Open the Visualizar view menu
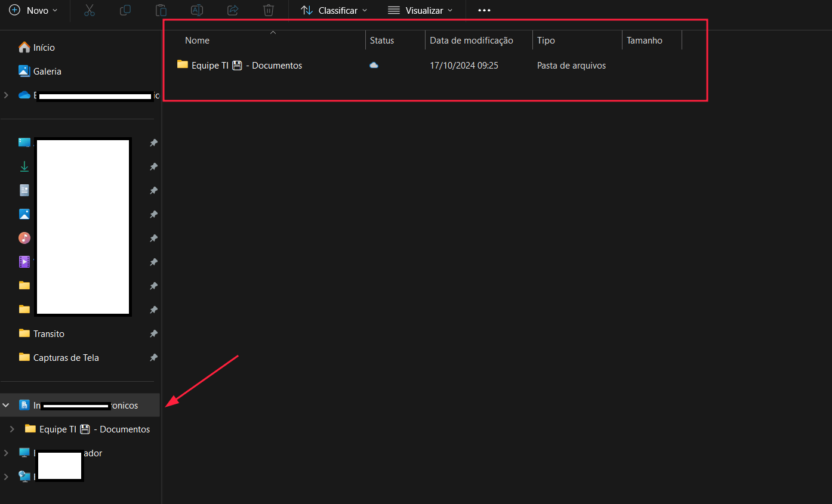 click(420, 10)
